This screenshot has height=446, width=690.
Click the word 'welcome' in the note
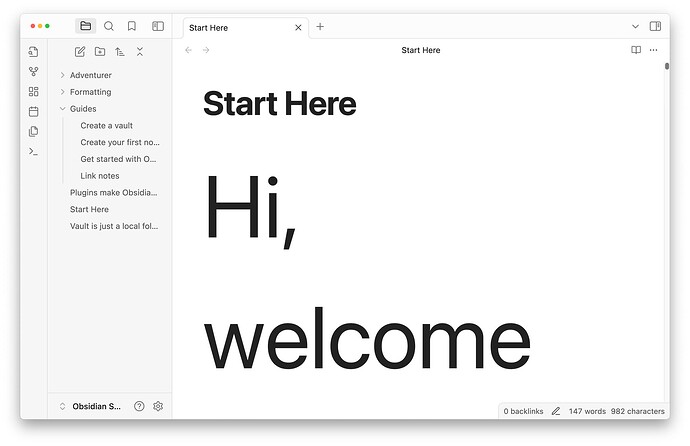367,338
